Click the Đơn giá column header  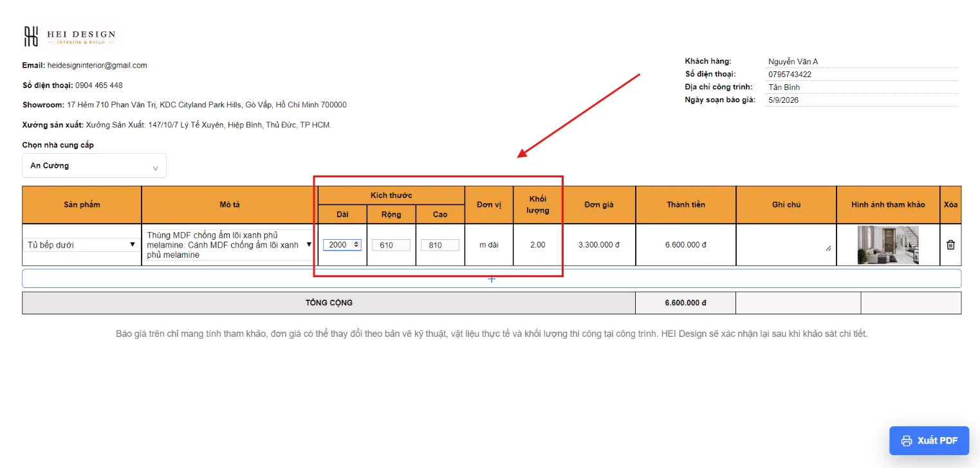(599, 204)
